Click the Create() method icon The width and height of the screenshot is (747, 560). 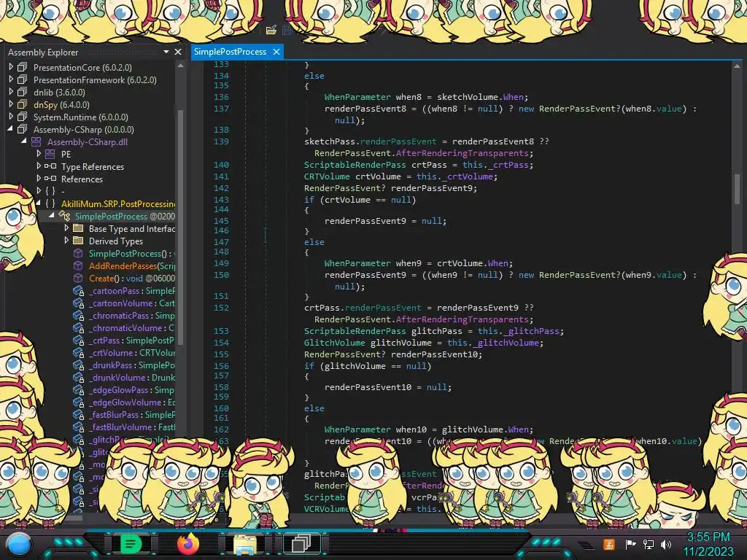pyautogui.click(x=78, y=278)
